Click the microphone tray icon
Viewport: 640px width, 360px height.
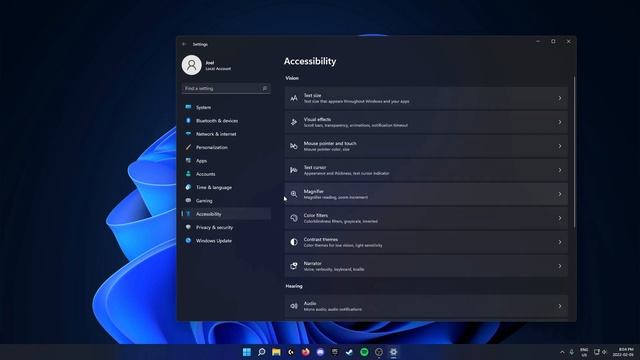pos(572,352)
